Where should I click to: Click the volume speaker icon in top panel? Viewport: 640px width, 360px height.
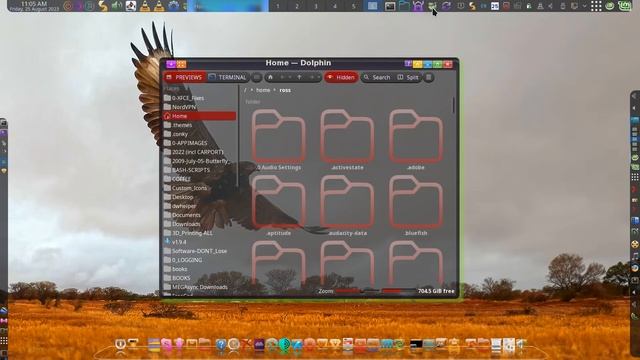(x=117, y=6)
